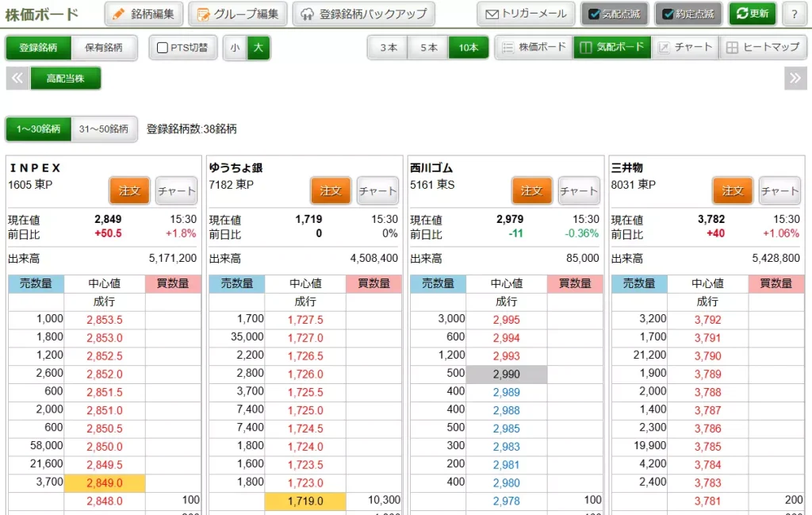This screenshot has width=812, height=515.
Task: Disable the 気配点滅 checkbox
Action: [594, 14]
